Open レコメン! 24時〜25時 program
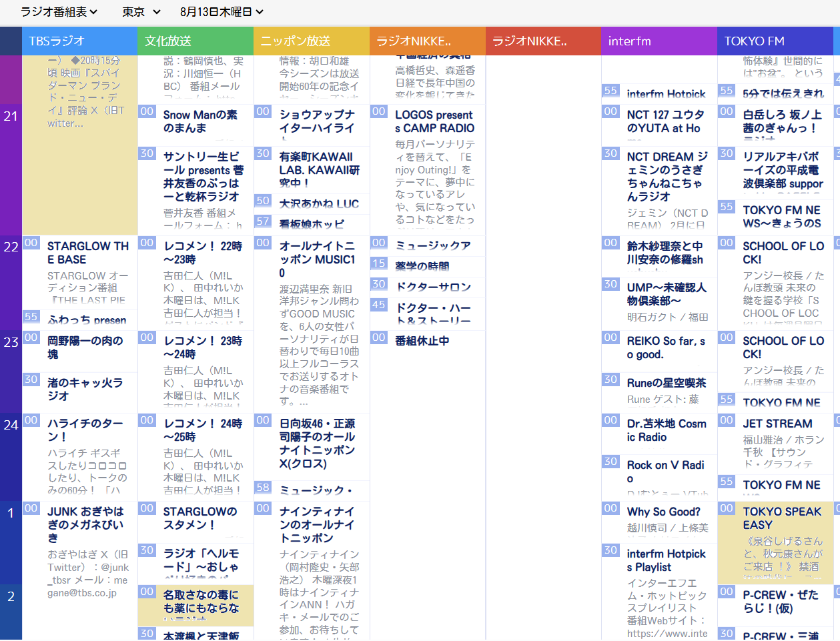Screen dimensions: 840x641 [x=203, y=430]
